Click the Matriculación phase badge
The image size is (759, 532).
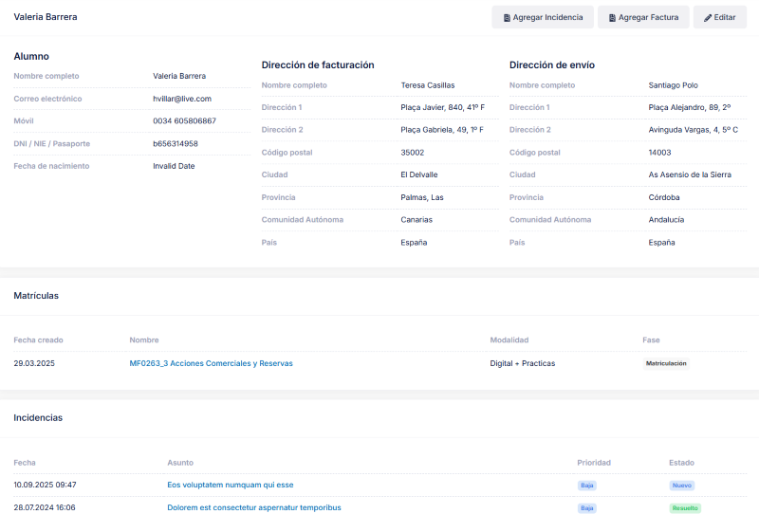[665, 363]
